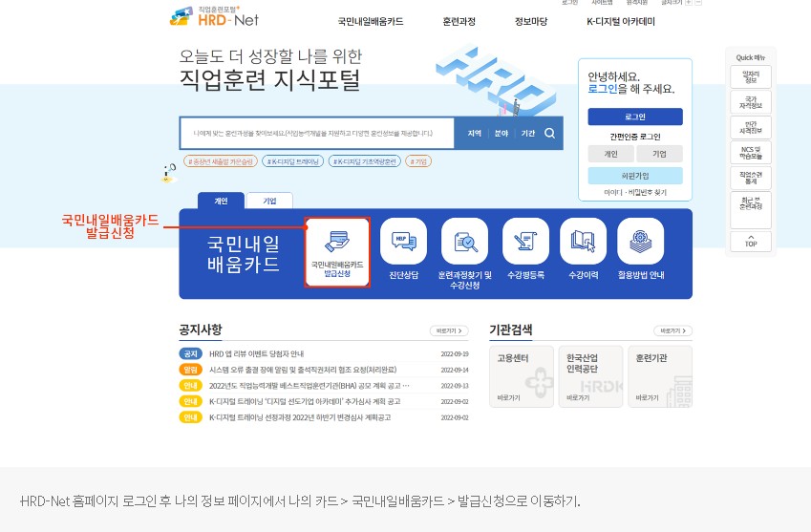
Task: Click the magnifier search icon
Action: pyautogui.click(x=549, y=134)
